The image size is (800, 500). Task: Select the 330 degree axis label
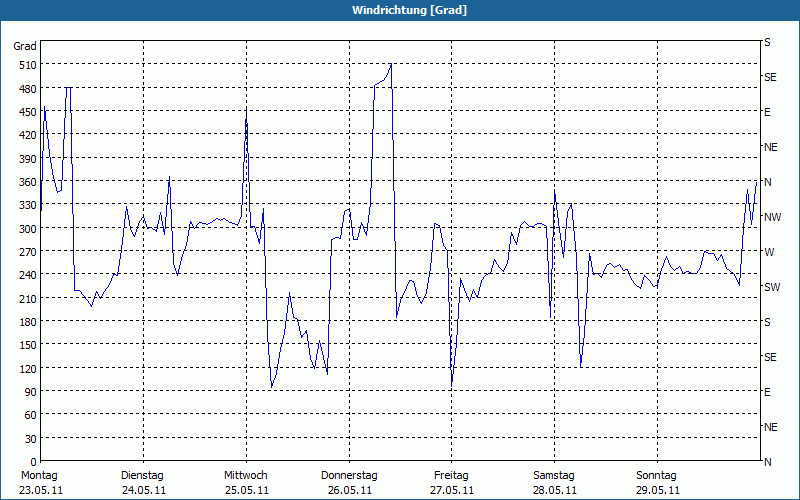click(28, 205)
